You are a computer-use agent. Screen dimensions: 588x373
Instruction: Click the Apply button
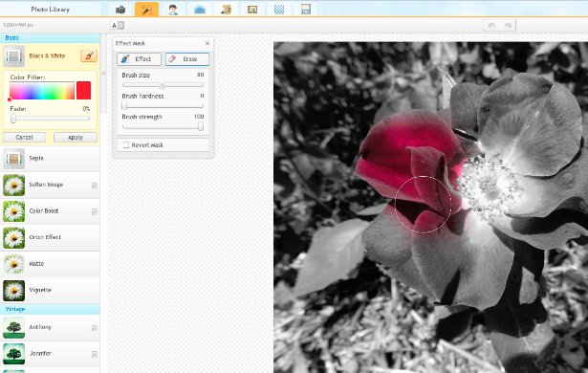coord(76,138)
